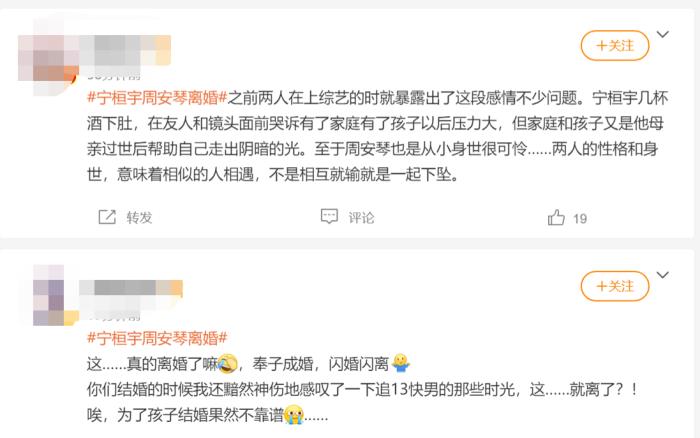The width and height of the screenshot is (700, 438).
Task: Click the crying-laughing emoji in the second post
Action: (x=228, y=364)
